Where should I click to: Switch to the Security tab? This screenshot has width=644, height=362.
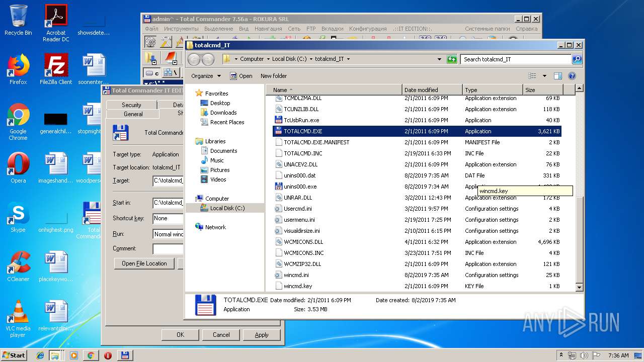coord(131,105)
